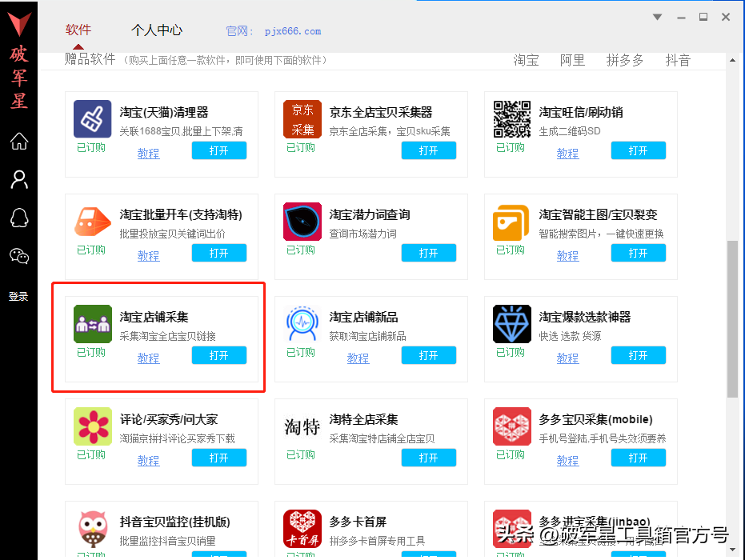
Task: Click the 淘宝批量开车 rocket icon
Action: point(92,221)
